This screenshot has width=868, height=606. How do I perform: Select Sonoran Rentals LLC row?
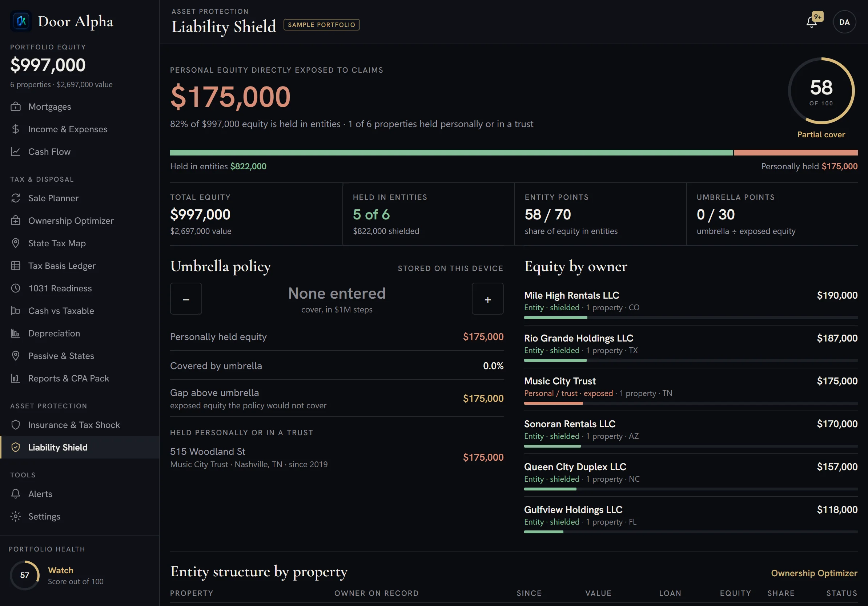pos(691,433)
